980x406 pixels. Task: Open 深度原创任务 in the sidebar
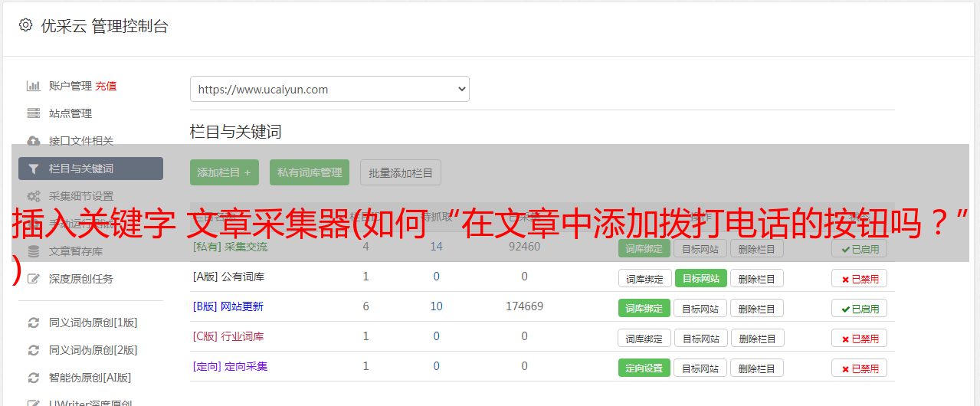81,279
